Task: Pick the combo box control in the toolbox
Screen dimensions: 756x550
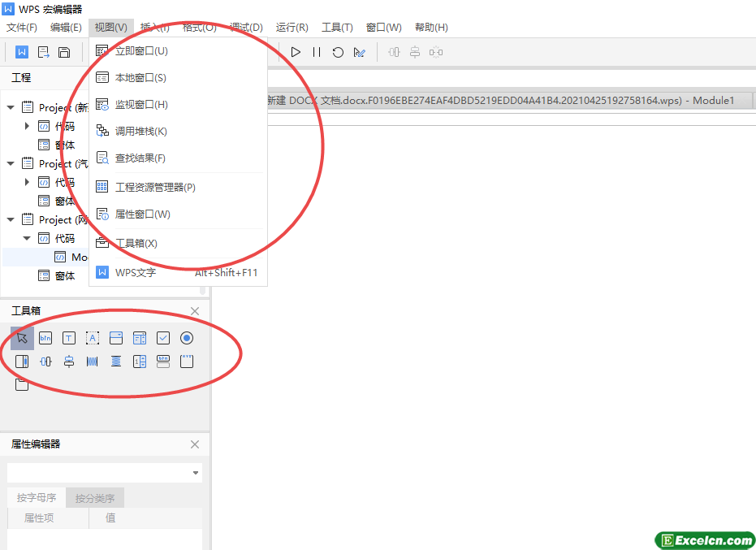Action: click(x=116, y=338)
